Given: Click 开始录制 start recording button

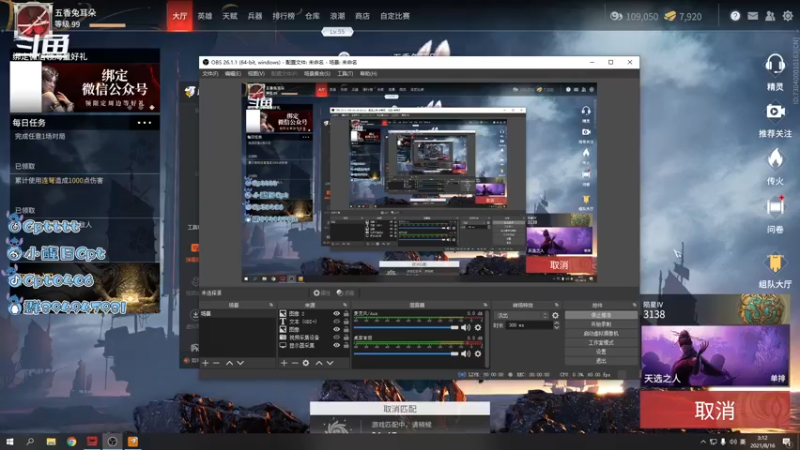Looking at the screenshot, I should coord(601,324).
